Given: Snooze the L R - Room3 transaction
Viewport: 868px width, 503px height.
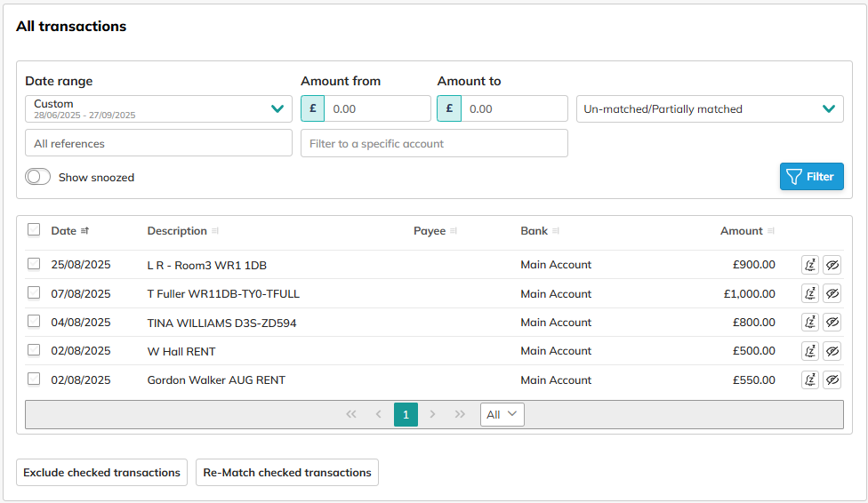Looking at the screenshot, I should point(809,265).
